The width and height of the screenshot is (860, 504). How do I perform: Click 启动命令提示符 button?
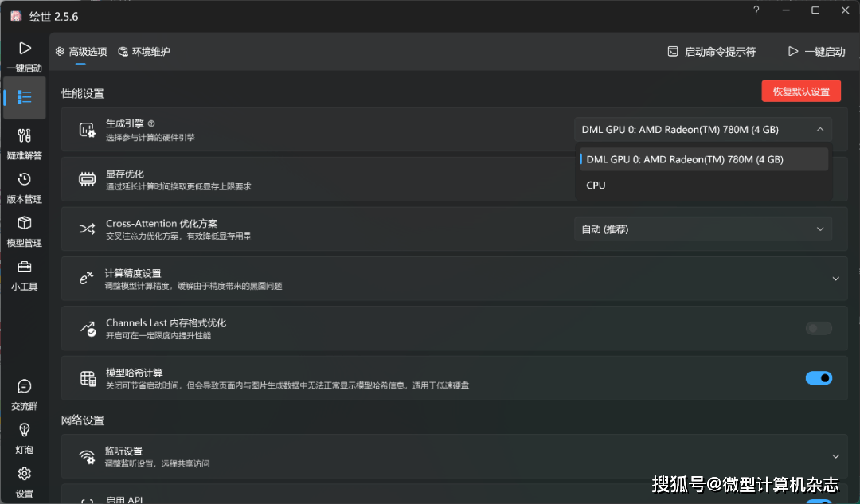[x=711, y=52]
